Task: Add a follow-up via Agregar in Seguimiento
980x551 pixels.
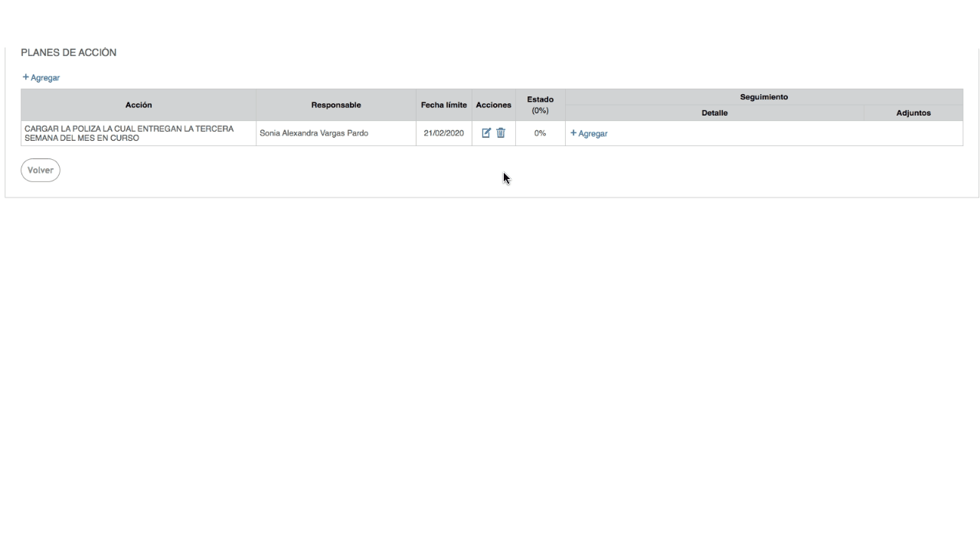Action: click(x=589, y=133)
